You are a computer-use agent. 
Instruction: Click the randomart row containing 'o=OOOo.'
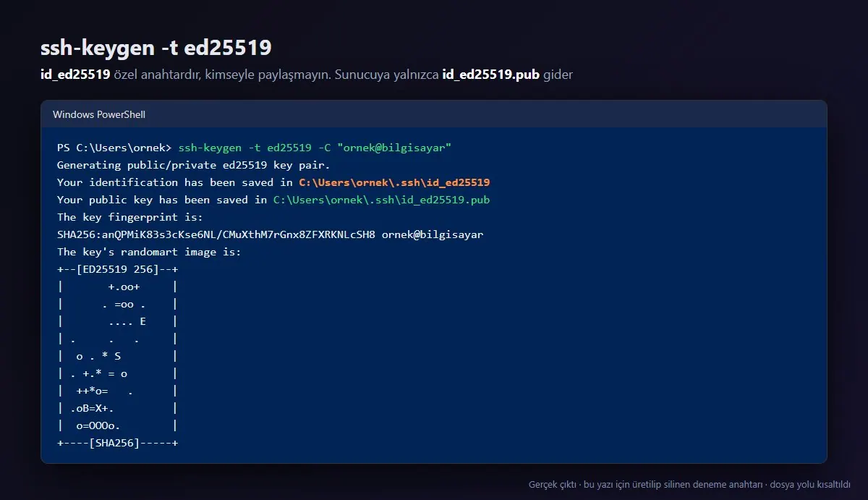(x=118, y=425)
